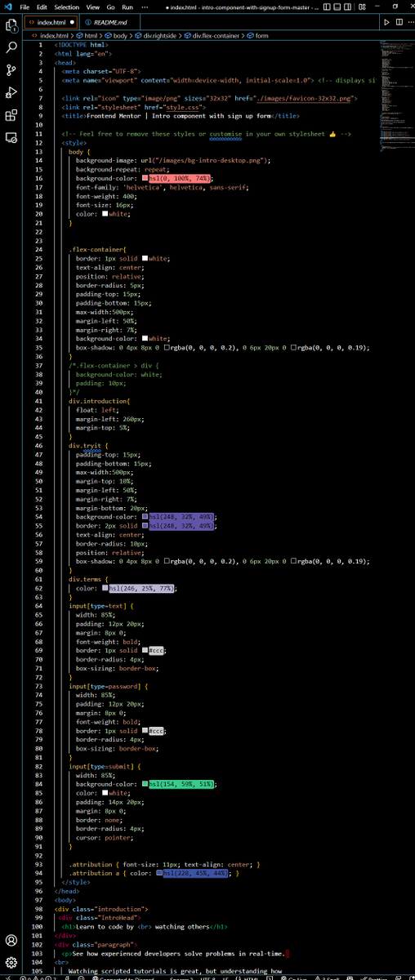Click line number 46 in the gutter

[x=38, y=445]
